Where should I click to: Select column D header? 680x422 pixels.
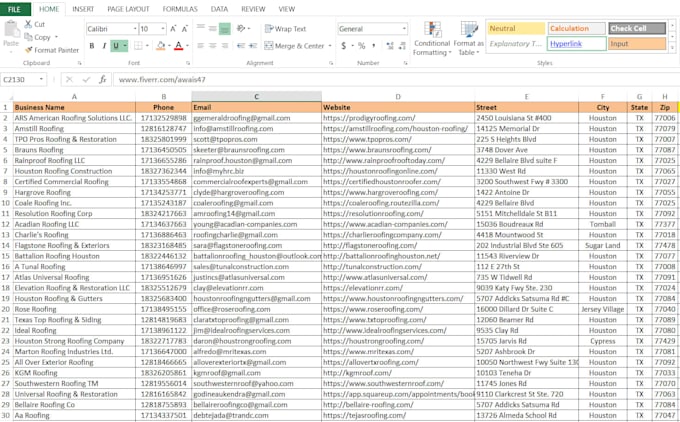(x=398, y=97)
